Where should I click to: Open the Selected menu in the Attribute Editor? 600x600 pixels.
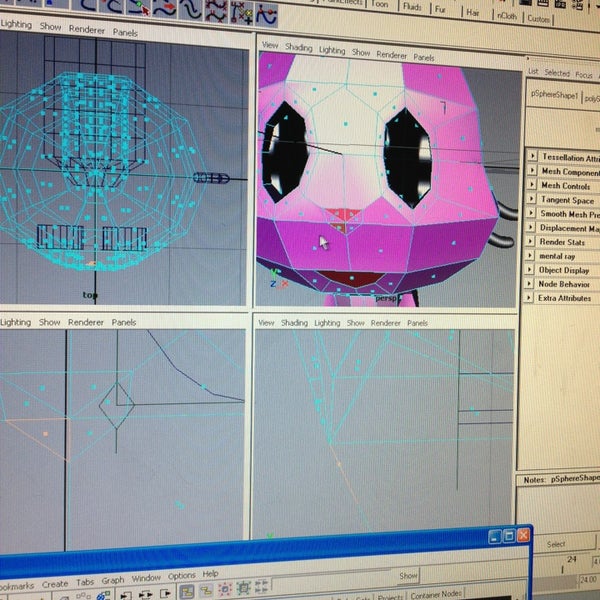(x=557, y=73)
